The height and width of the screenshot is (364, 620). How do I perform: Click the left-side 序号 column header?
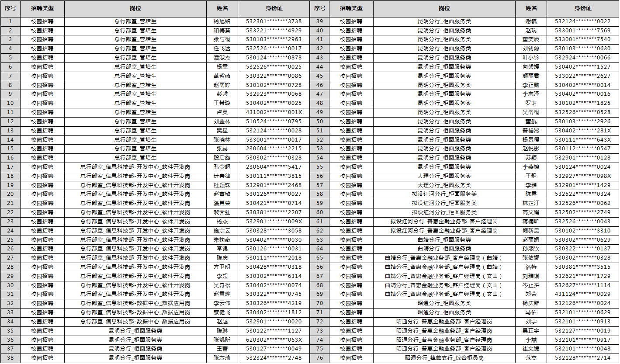tap(10, 8)
